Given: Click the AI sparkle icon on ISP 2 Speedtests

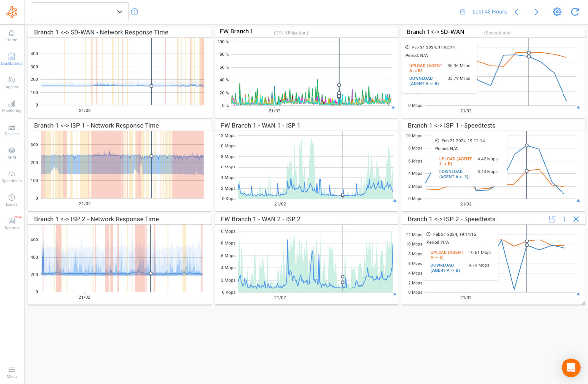Looking at the screenshot, I should [552, 219].
